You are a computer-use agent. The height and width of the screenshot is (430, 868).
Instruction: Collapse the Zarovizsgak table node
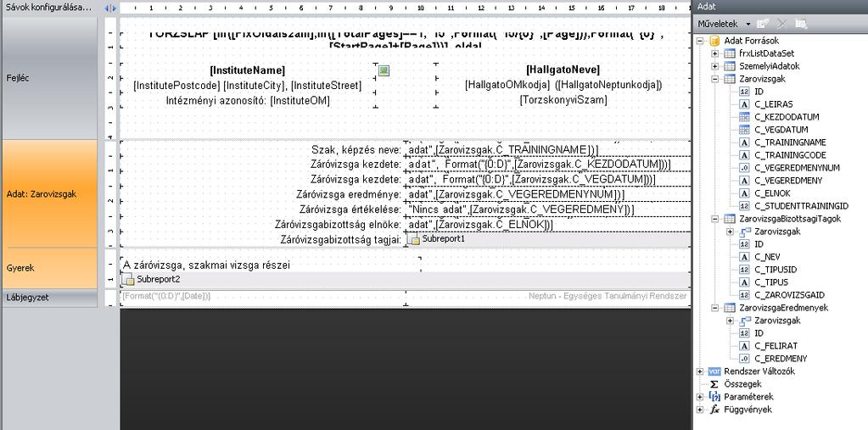pos(715,79)
